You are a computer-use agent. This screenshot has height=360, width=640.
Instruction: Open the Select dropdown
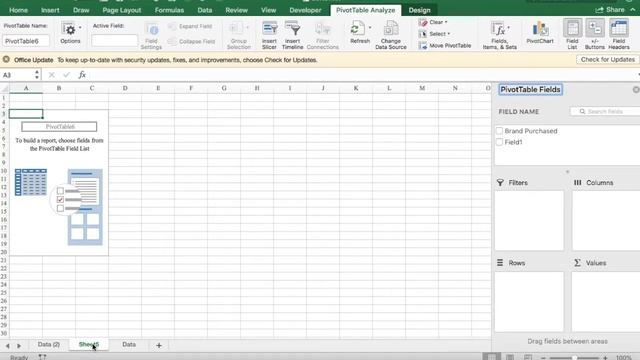(434, 34)
